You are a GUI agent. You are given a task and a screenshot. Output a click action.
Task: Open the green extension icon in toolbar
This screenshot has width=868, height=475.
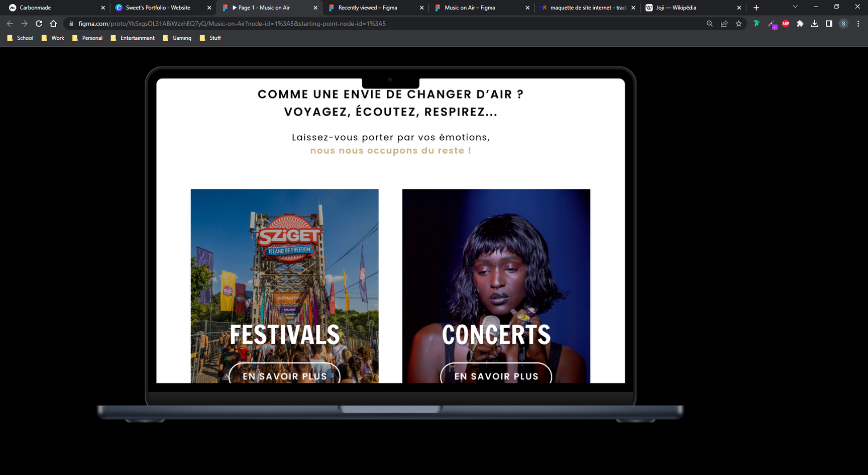[756, 24]
